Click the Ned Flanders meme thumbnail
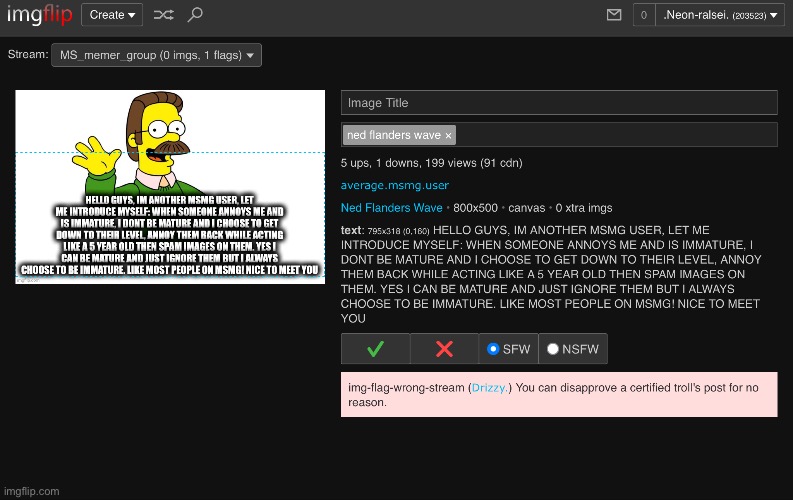793x500 pixels. [x=170, y=187]
